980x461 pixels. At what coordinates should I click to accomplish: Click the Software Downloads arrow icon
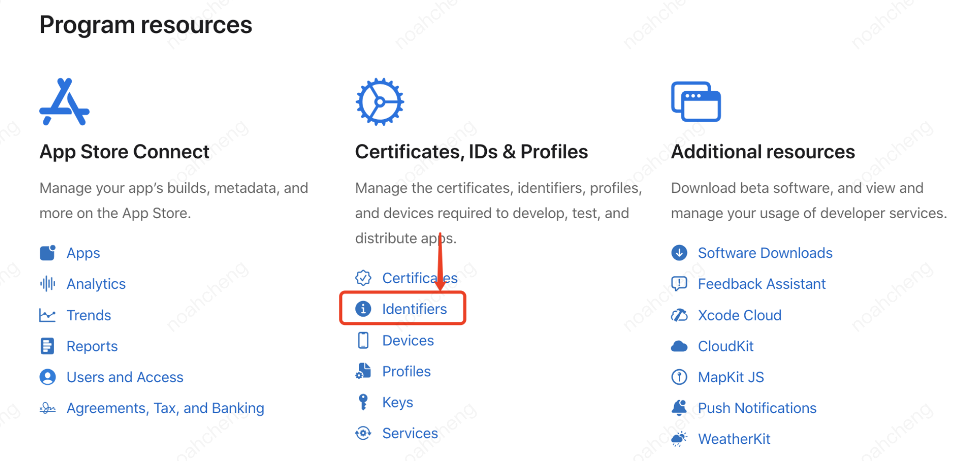[x=679, y=253]
